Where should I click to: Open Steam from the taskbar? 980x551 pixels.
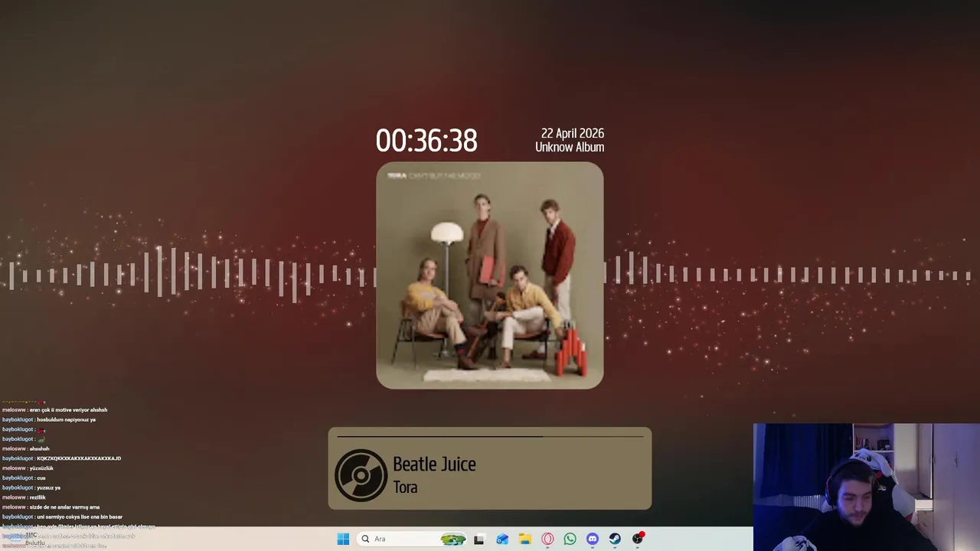coord(615,539)
